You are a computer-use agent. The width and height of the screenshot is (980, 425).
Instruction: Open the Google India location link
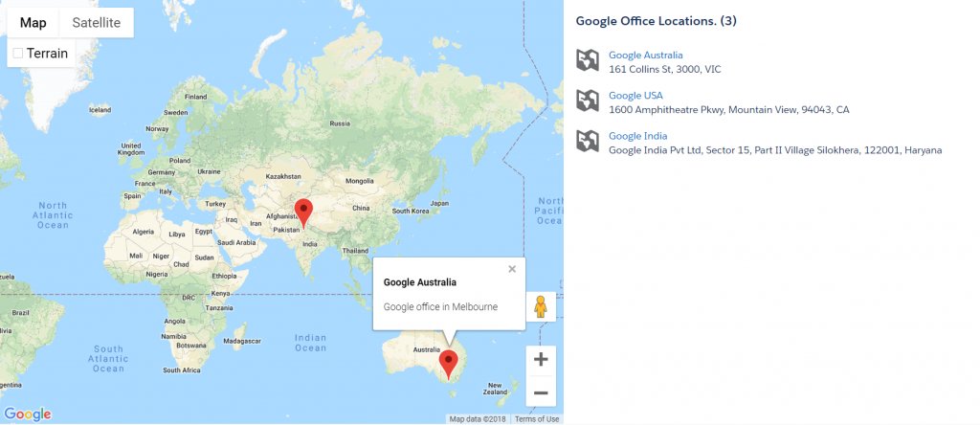[x=638, y=136]
